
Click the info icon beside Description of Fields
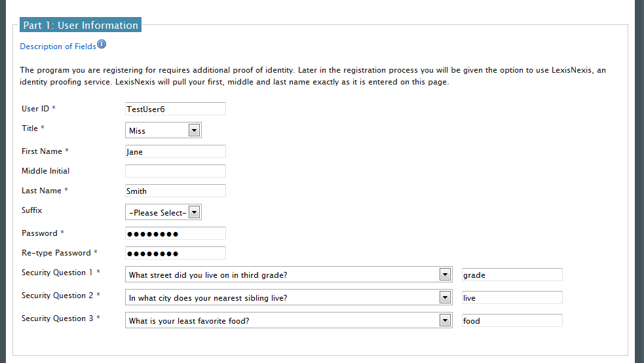click(102, 45)
